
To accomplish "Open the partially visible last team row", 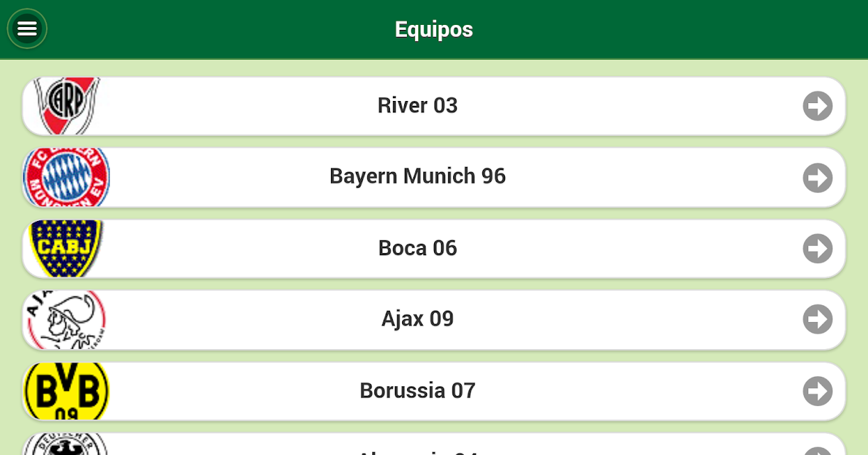I will 434,444.
